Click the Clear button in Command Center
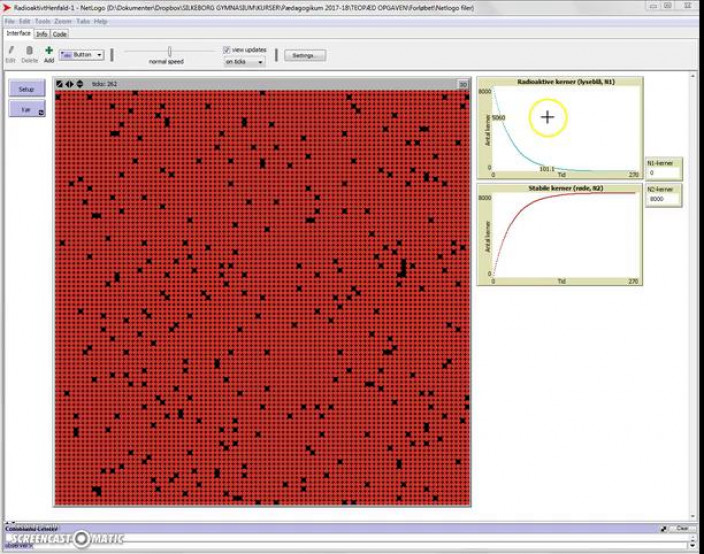Screen dimensions: 704x554 (x=682, y=528)
